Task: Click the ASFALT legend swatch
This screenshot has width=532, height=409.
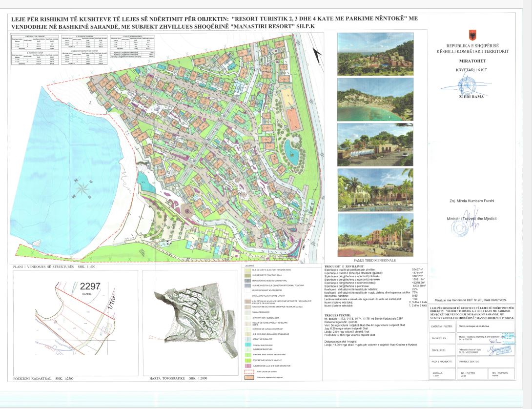Action: (x=247, y=339)
